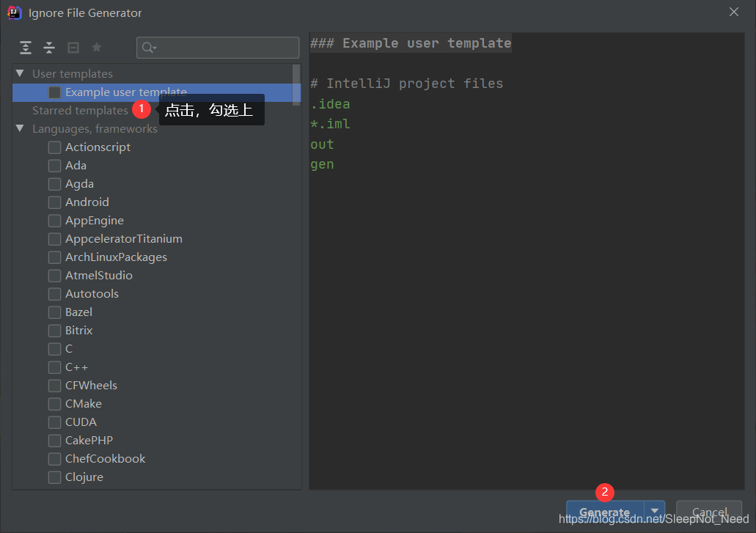Viewport: 756px width, 533px height.
Task: Click the '*.iml' line in preview
Action: 330,124
